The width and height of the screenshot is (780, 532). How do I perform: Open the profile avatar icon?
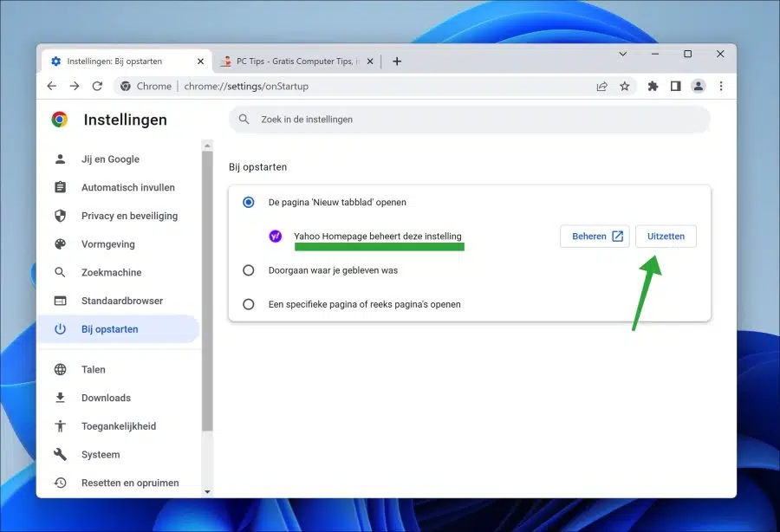(699, 86)
